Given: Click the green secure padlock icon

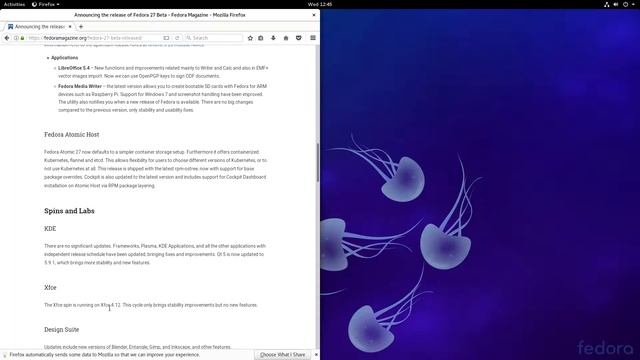Looking at the screenshot, I should click(22, 38).
